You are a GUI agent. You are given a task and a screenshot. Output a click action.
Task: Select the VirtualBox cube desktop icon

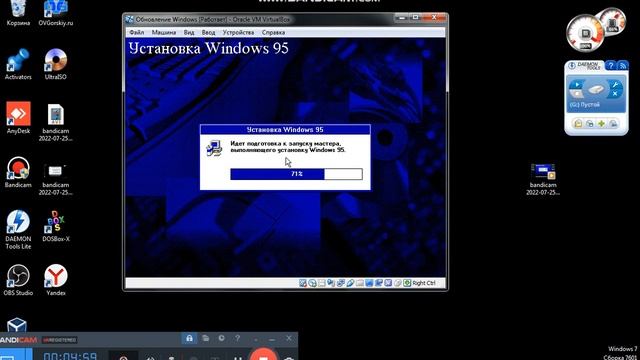[17, 325]
